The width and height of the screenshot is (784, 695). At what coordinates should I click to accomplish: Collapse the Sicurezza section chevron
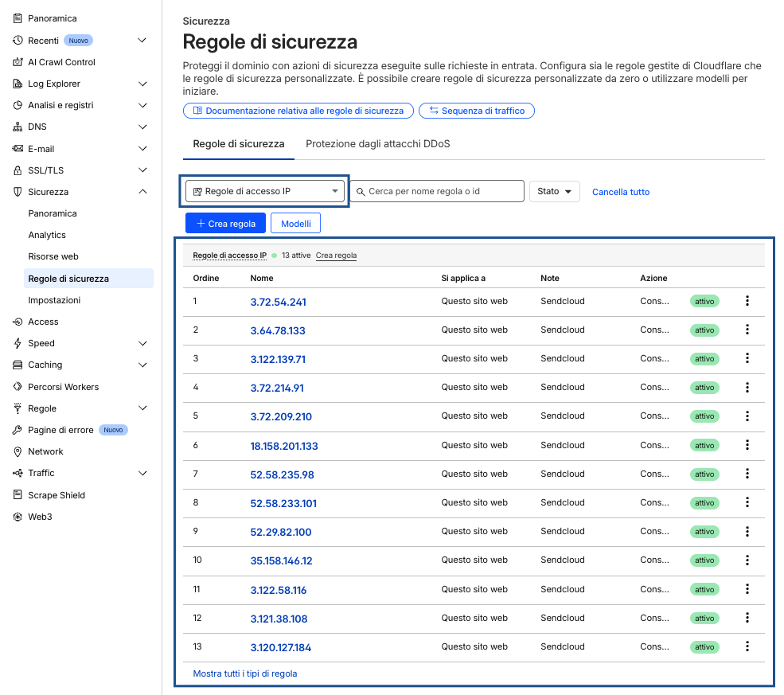142,192
